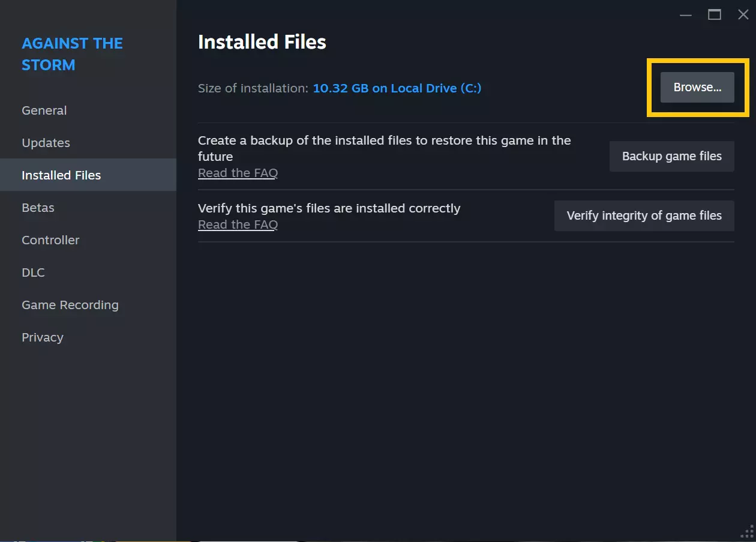Navigate to the Privacy section
Image resolution: width=756 pixels, height=542 pixels.
[43, 337]
